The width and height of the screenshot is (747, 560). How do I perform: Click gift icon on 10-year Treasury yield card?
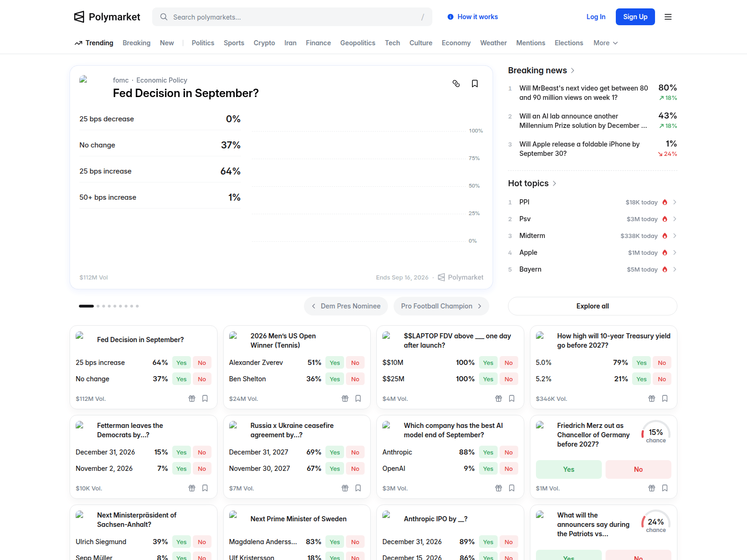coord(652,399)
